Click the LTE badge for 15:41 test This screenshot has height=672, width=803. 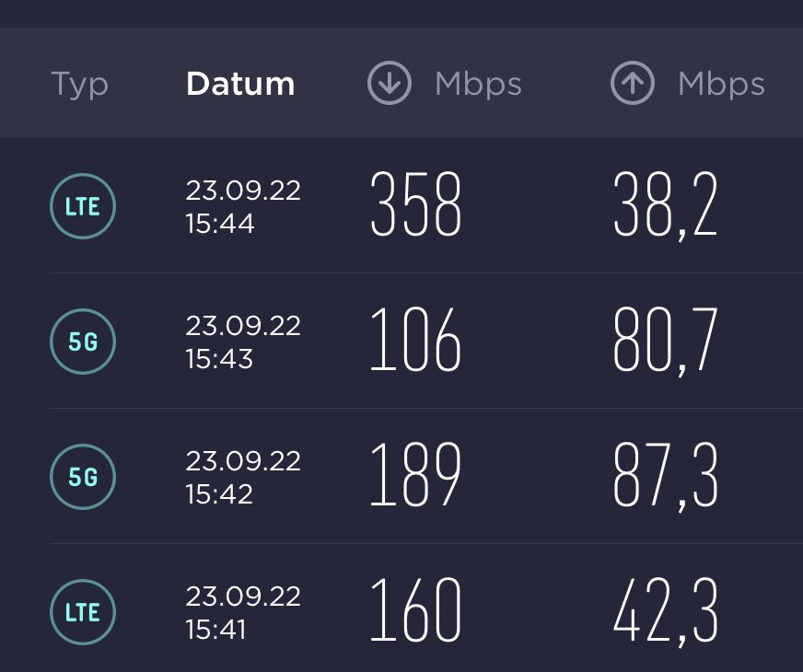click(x=83, y=611)
